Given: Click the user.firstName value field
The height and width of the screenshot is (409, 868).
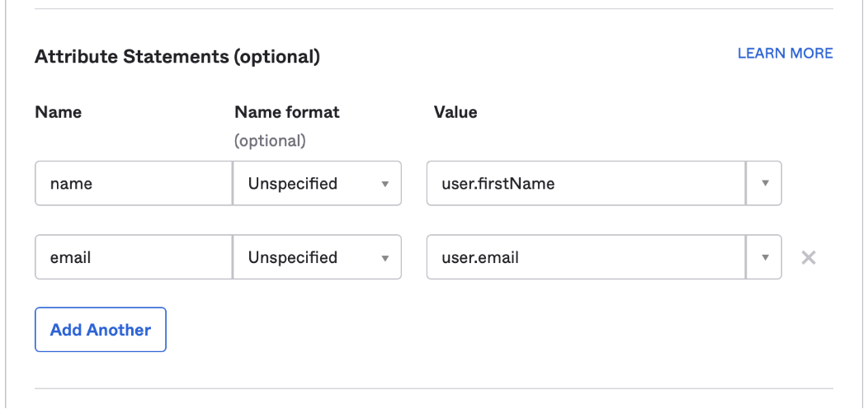Looking at the screenshot, I should [586, 183].
